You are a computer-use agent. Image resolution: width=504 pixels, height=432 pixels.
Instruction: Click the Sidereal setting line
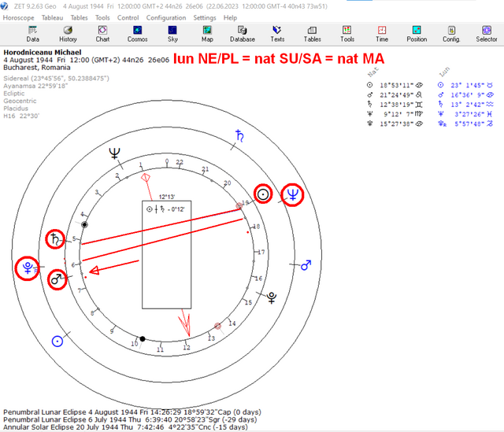56,79
